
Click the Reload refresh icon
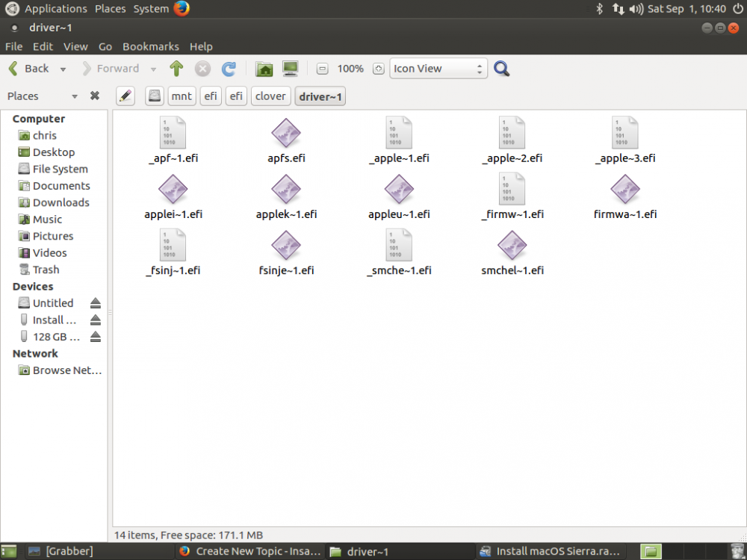click(229, 69)
